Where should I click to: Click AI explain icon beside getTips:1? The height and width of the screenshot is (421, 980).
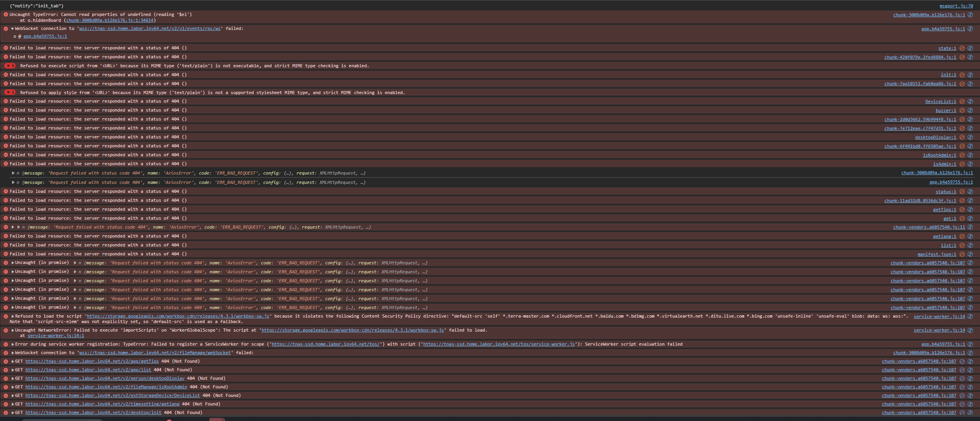coord(970,210)
